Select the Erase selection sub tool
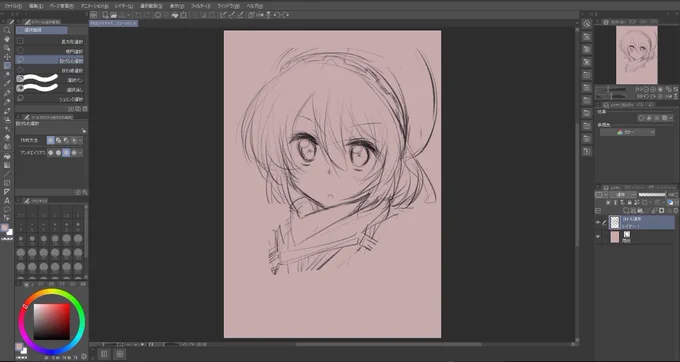This screenshot has width=680, height=362. pos(49,89)
